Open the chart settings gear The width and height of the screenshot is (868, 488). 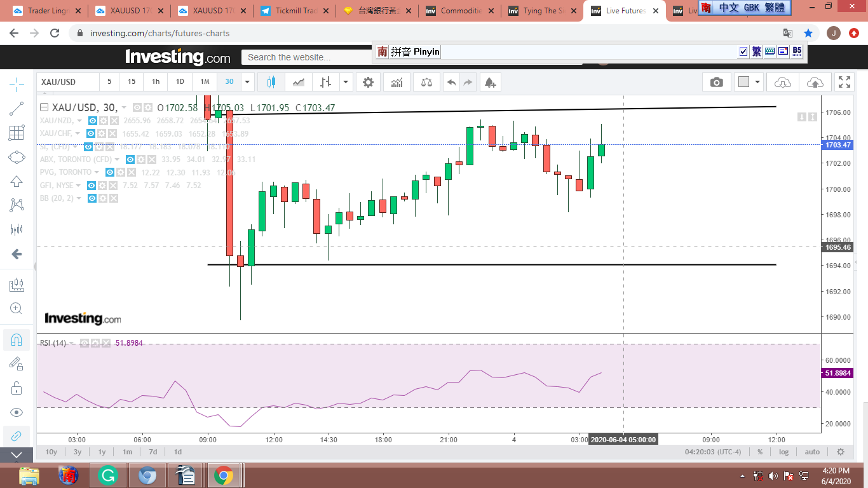coord(368,82)
